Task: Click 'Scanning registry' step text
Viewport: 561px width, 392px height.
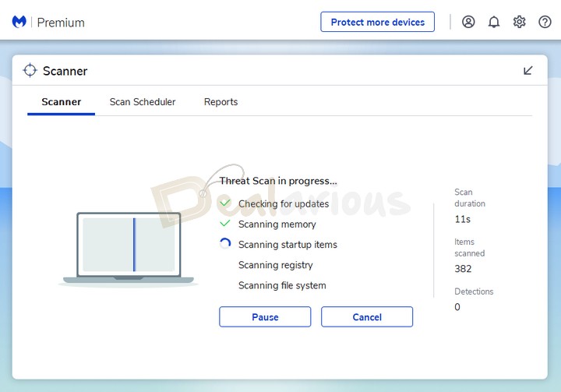Action: click(276, 265)
